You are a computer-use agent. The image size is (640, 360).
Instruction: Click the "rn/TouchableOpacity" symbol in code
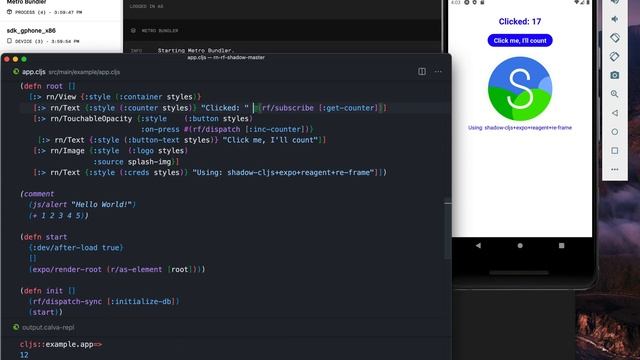(91, 119)
